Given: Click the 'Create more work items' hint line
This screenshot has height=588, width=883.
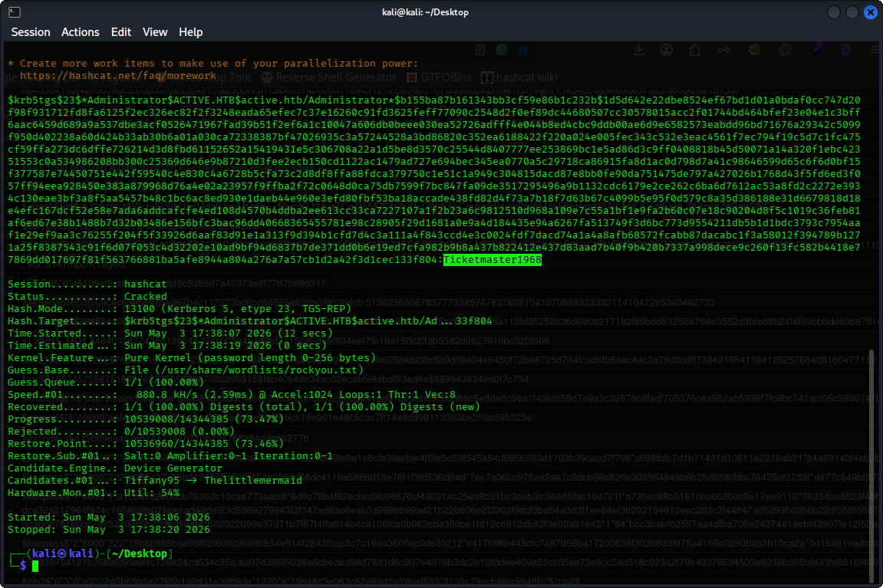Looking at the screenshot, I should (213, 63).
